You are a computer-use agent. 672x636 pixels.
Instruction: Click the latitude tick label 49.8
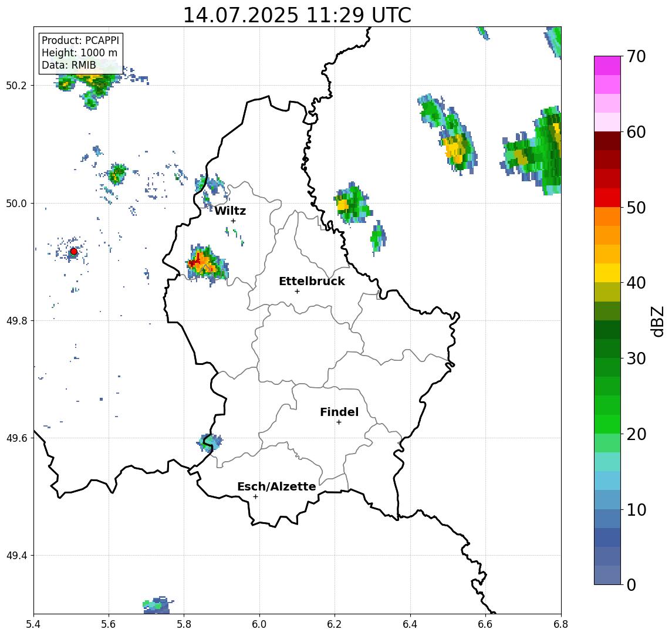coord(16,320)
